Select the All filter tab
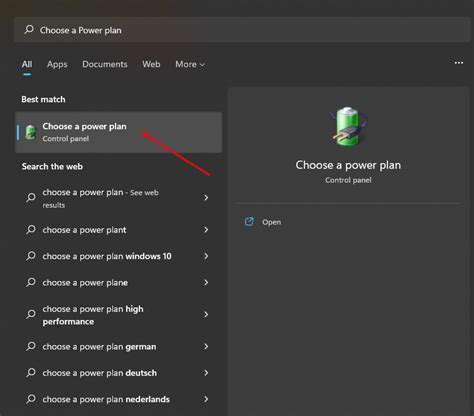Screen dimensions: 474x416 pos(27,64)
